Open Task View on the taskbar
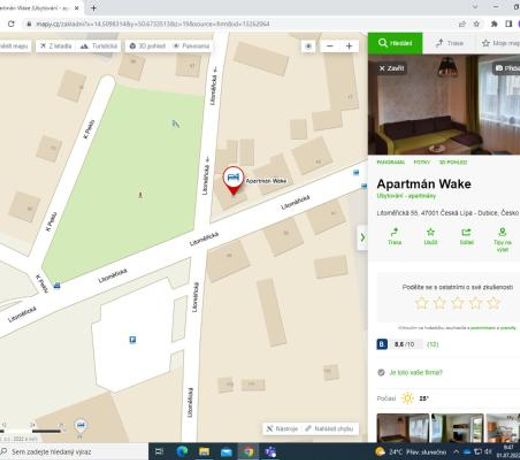The width and height of the screenshot is (520, 460). pyautogui.click(x=159, y=452)
